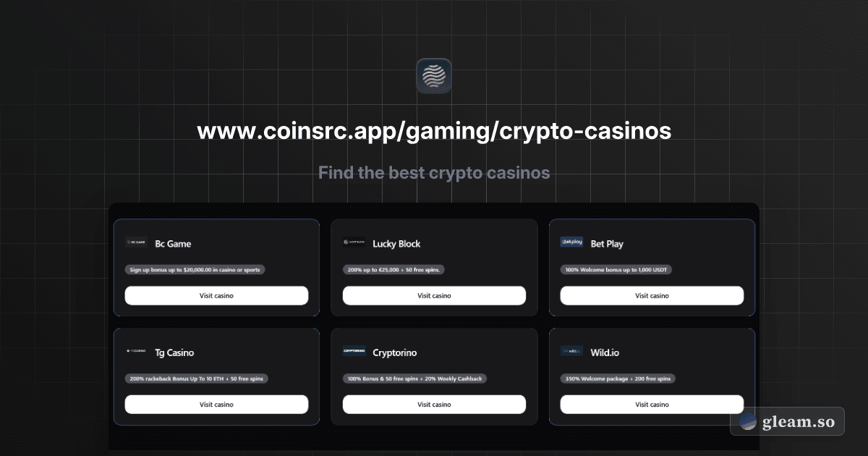Click Bc Game sign up bonus tag

pos(195,269)
